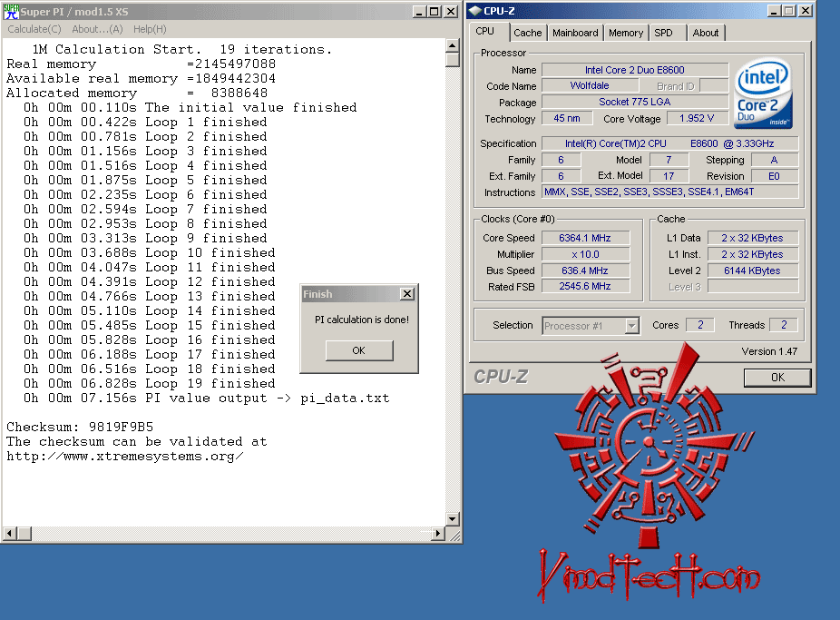Click the Bus Speed value '636.4 MHz'

(585, 271)
